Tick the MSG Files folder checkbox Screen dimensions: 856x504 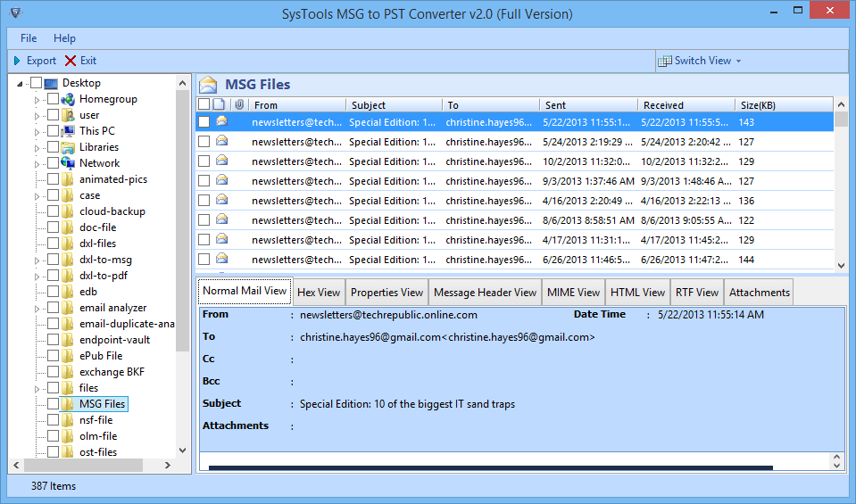53,403
